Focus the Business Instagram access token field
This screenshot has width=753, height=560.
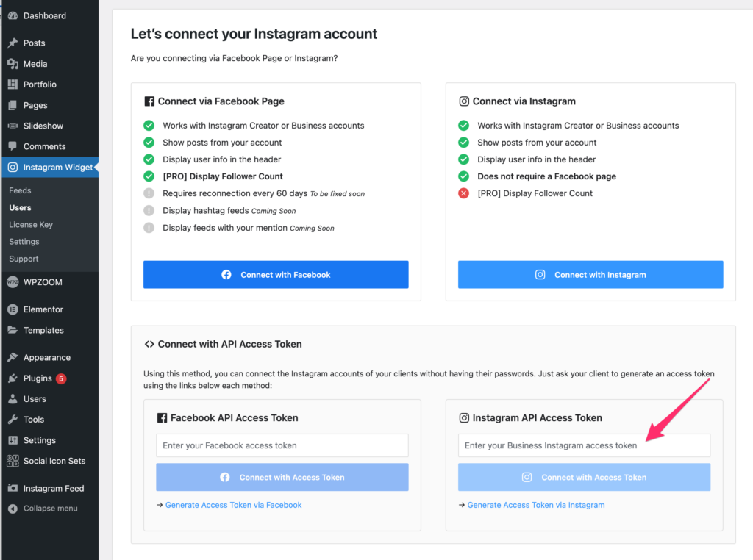[584, 445]
